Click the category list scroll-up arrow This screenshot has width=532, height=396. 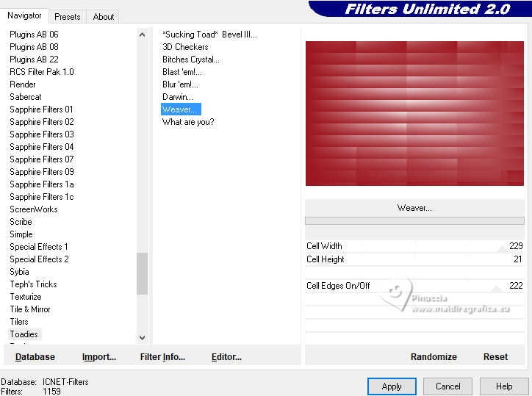coord(142,35)
